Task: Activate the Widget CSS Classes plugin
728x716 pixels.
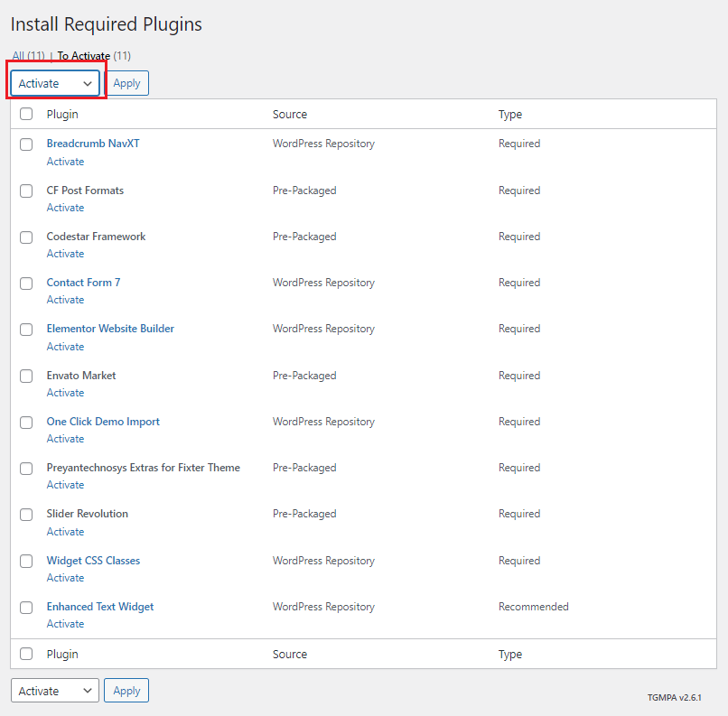Action: point(65,578)
